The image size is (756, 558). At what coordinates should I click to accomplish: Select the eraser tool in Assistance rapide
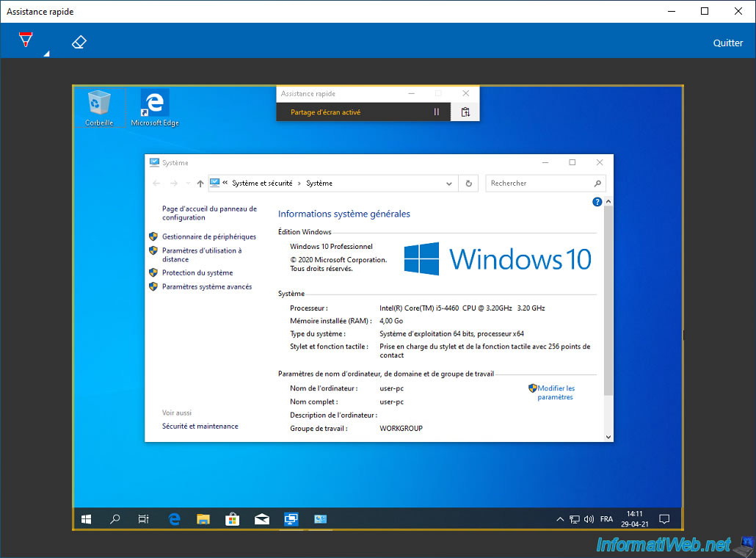coord(79,43)
